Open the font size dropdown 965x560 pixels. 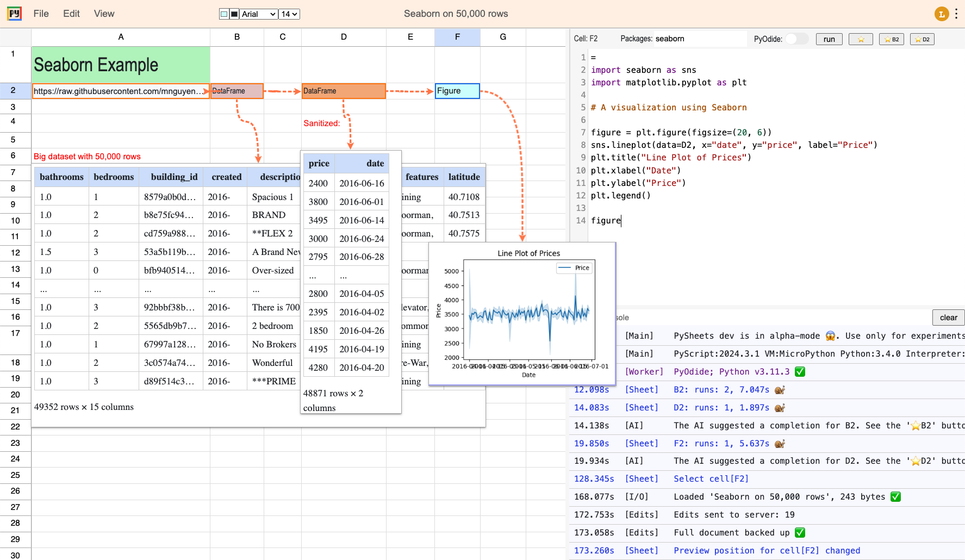tap(289, 14)
